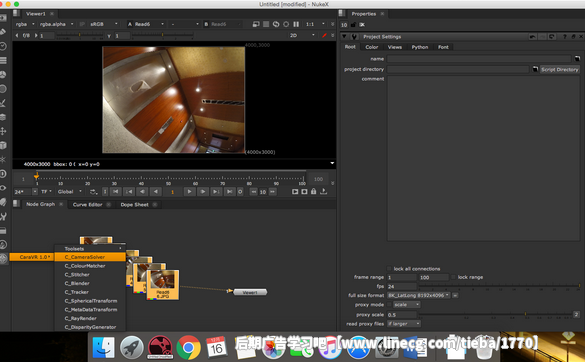This screenshot has height=362, width=585.
Task: Open the MetaData nodes tag icon
Action: [x=3, y=202]
